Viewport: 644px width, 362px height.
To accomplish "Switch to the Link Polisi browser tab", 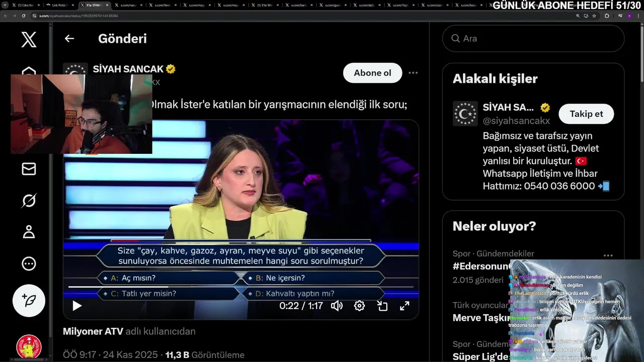I will pos(60,5).
